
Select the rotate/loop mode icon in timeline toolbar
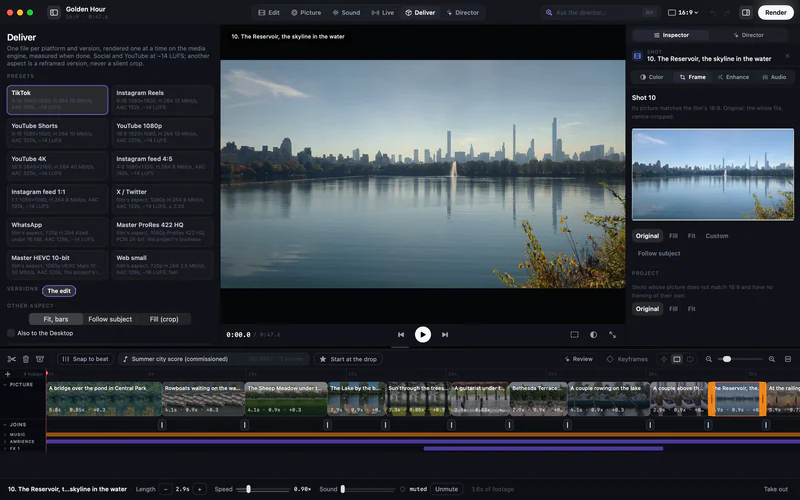[690, 359]
